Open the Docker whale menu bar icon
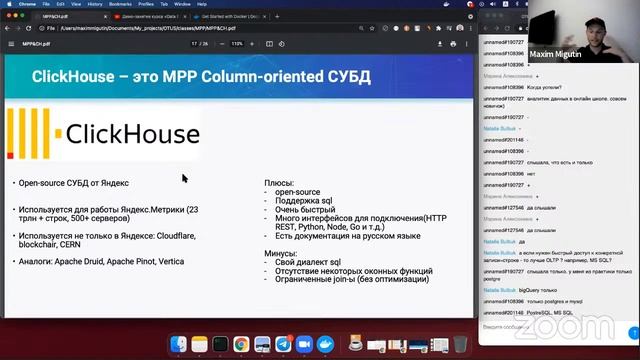 click(446, 4)
